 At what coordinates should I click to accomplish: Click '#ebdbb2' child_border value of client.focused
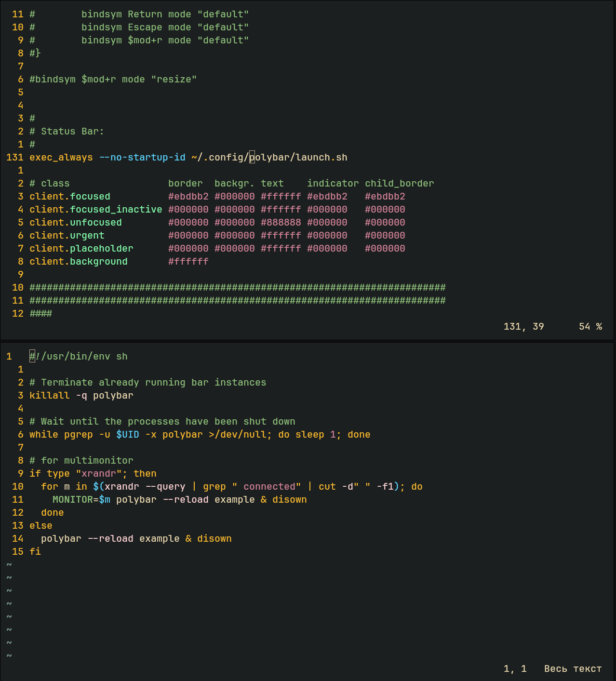(385, 197)
